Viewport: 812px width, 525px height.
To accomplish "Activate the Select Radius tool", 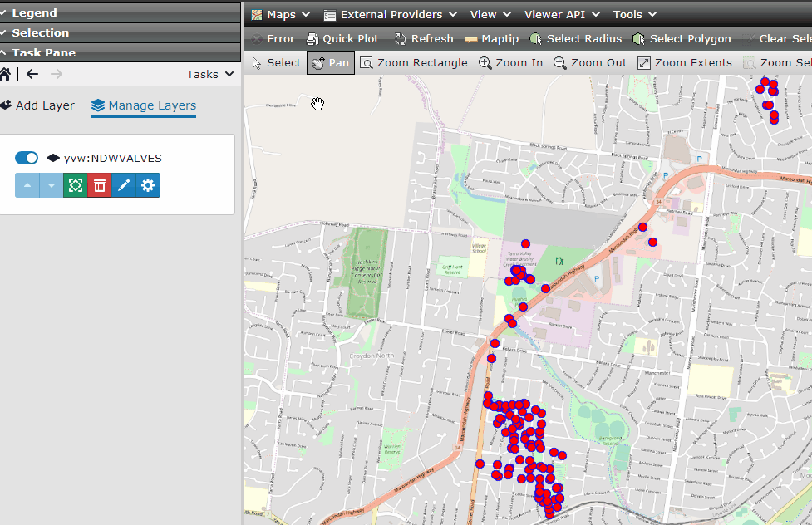I will tap(576, 38).
